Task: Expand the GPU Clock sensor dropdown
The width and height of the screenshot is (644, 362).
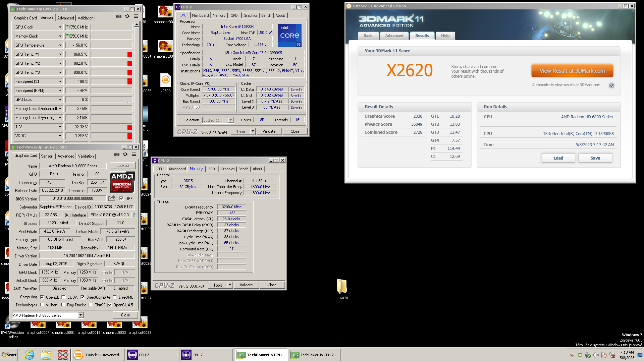Action: tap(60, 27)
